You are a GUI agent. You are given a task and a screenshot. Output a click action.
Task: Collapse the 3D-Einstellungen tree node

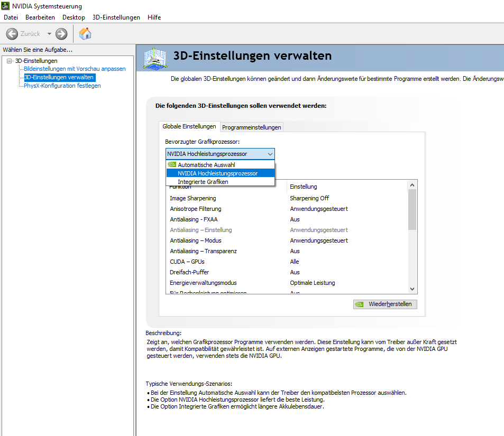point(10,61)
